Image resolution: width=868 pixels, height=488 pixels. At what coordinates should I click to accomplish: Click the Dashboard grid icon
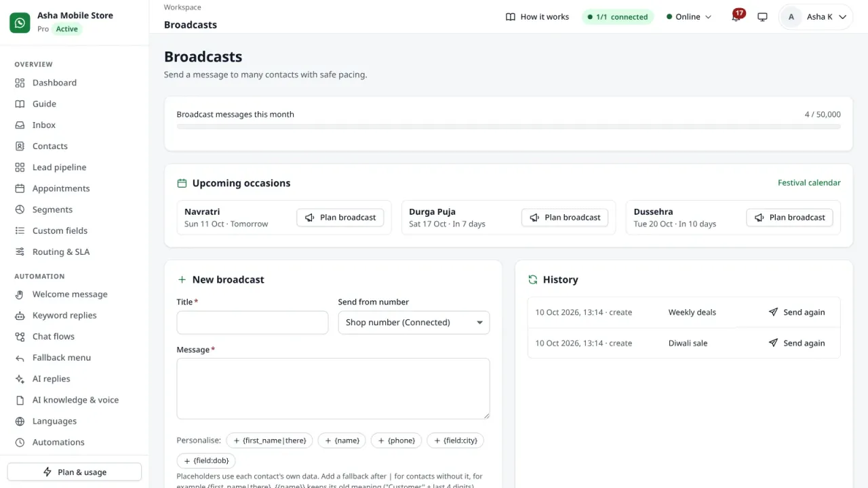tap(20, 83)
